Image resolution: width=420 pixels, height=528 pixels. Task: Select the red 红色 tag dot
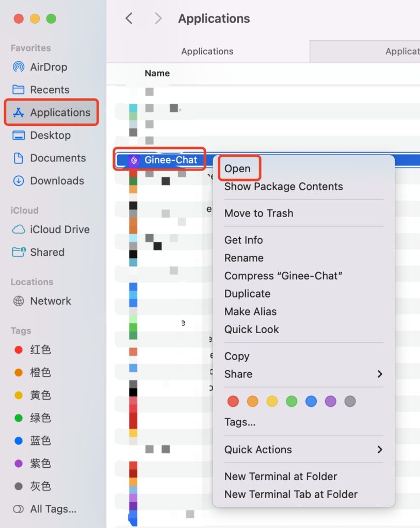pyautogui.click(x=19, y=350)
